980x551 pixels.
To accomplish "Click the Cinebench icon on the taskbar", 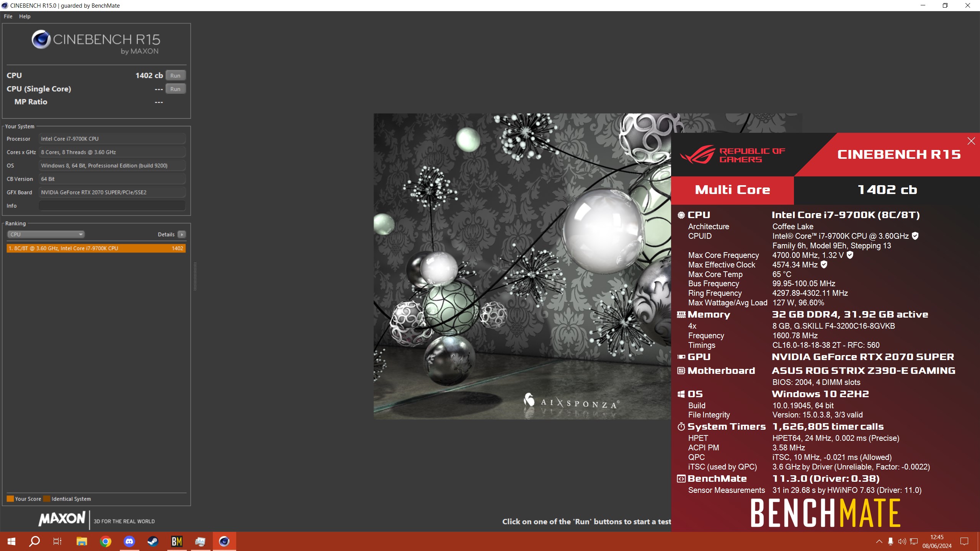I will tap(224, 541).
